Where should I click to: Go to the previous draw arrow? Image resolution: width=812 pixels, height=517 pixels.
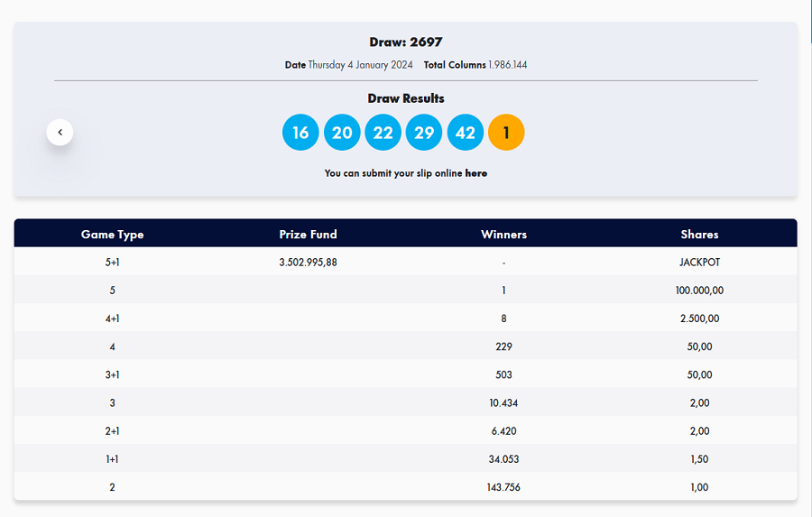60,132
